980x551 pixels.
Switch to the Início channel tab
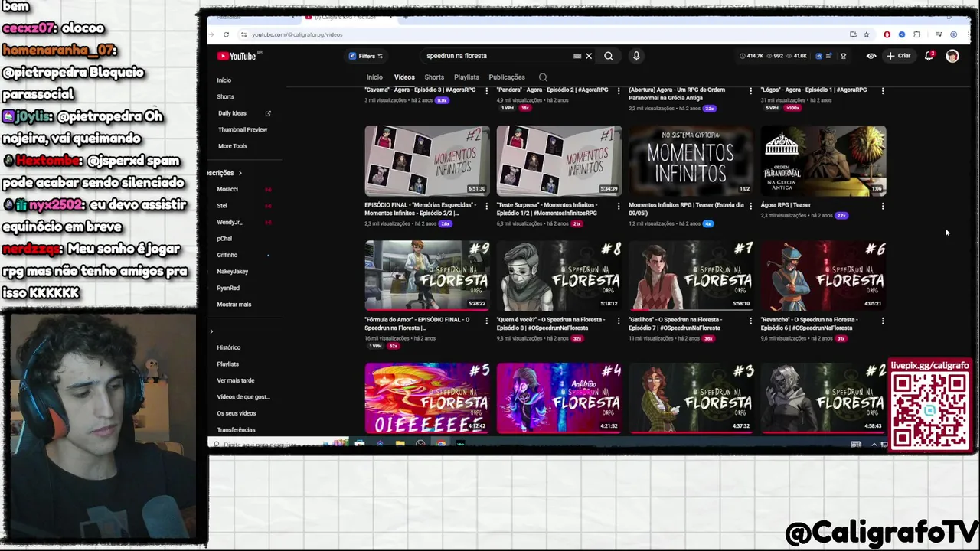pyautogui.click(x=374, y=77)
